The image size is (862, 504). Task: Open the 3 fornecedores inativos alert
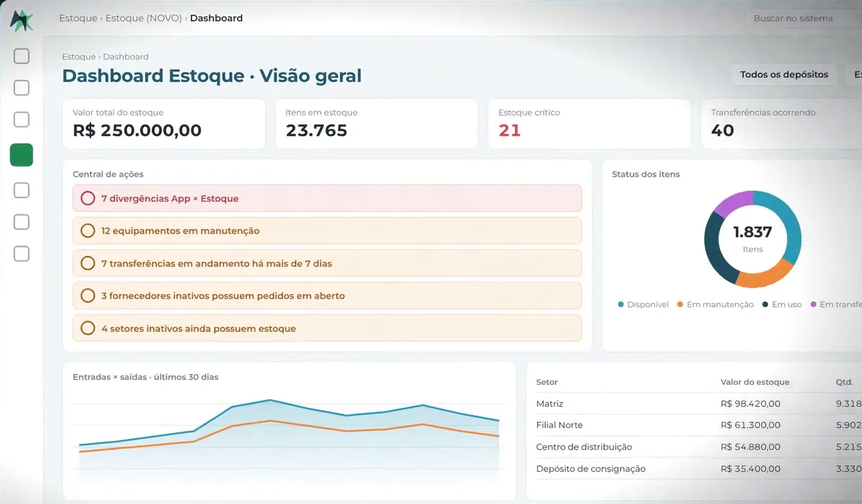pyautogui.click(x=327, y=295)
